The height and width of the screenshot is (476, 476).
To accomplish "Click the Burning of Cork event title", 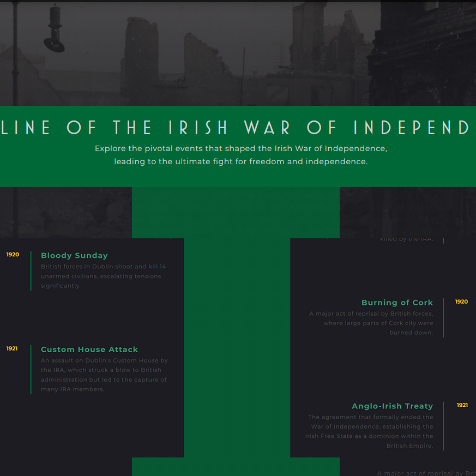I will [397, 303].
